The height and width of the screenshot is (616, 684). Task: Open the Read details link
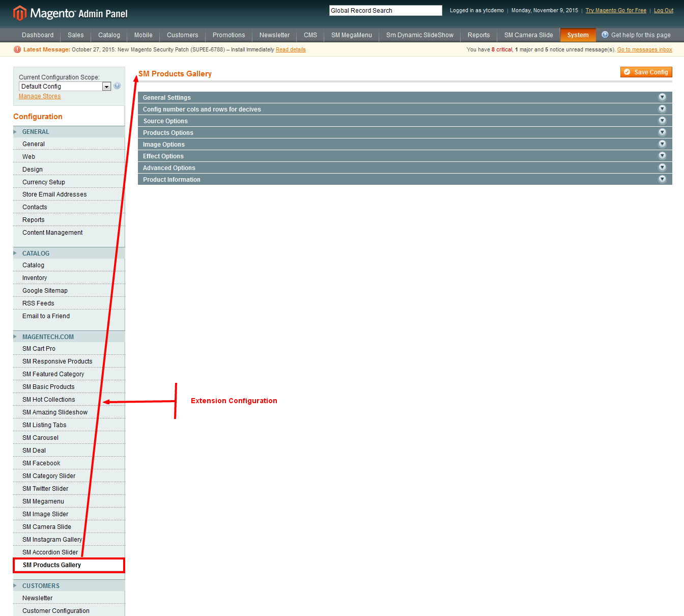(x=291, y=49)
